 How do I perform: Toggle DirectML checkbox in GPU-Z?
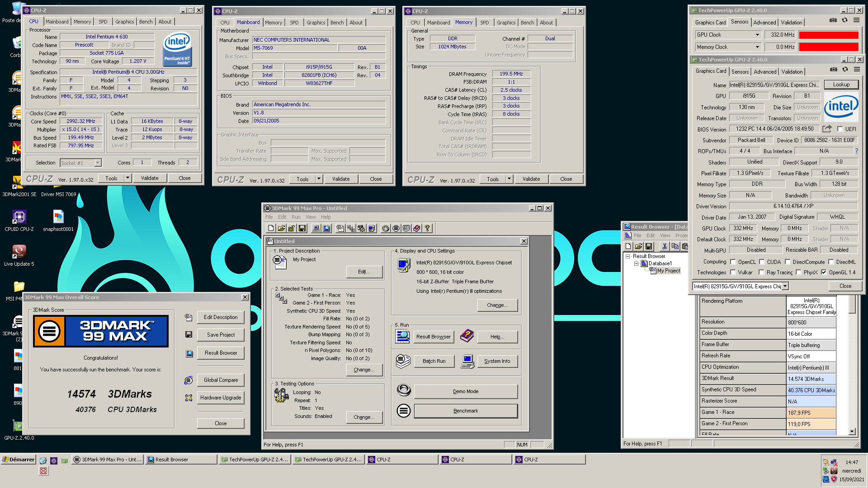[830, 262]
